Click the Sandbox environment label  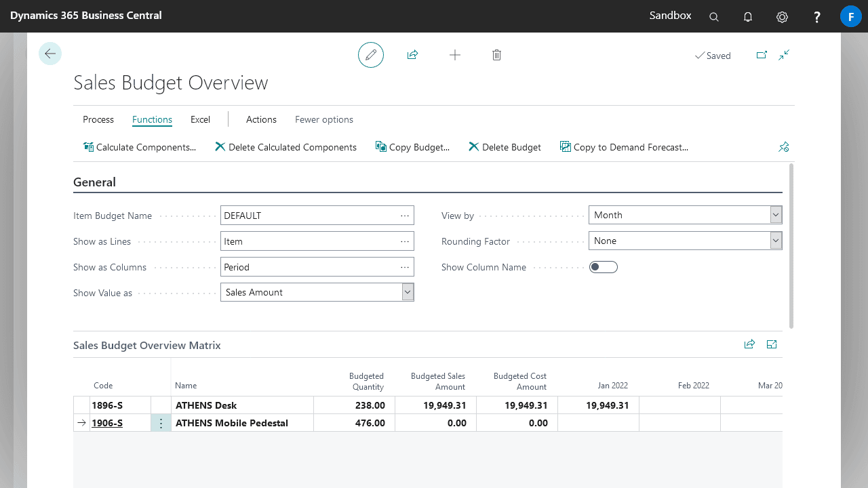tap(670, 15)
